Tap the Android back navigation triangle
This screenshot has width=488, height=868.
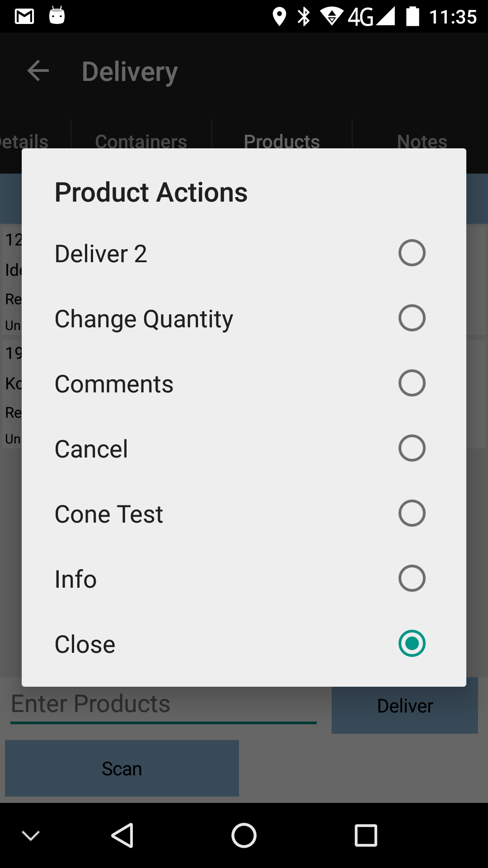pyautogui.click(x=122, y=835)
